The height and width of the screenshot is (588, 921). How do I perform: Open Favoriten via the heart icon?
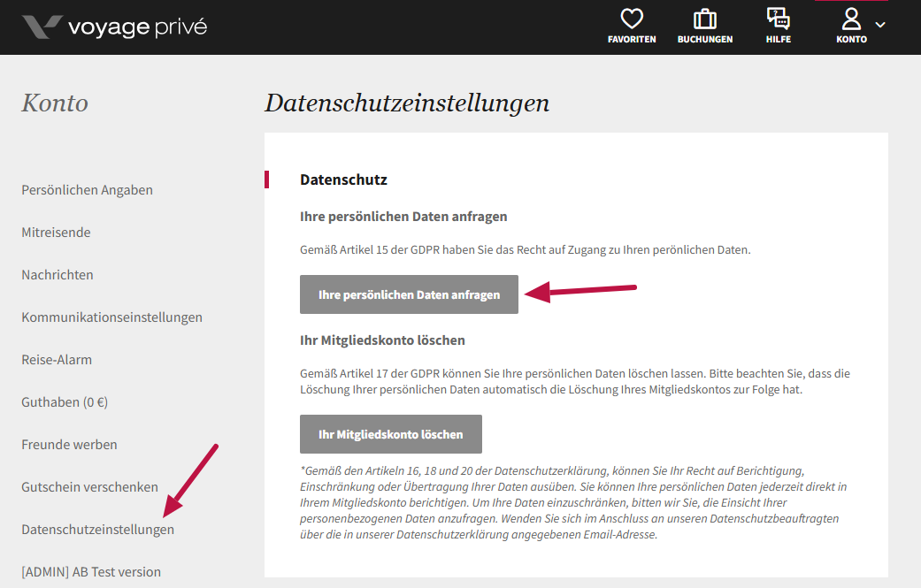point(632,19)
